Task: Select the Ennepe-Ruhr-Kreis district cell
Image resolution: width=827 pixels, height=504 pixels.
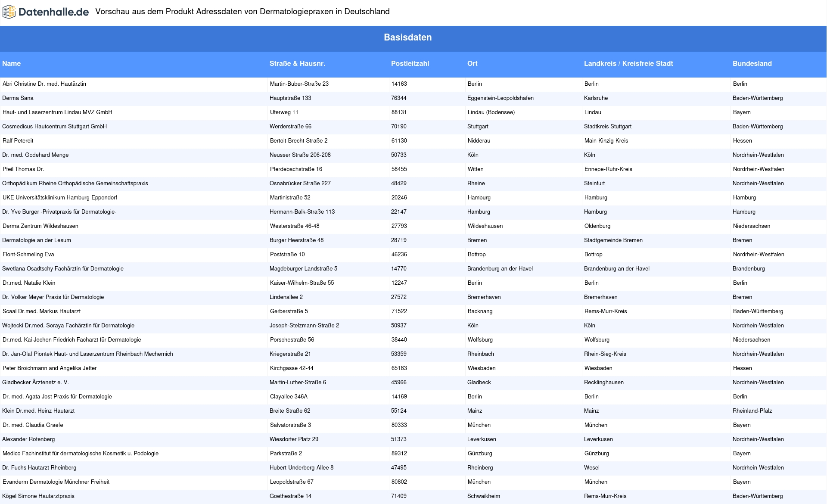Action: pyautogui.click(x=609, y=169)
